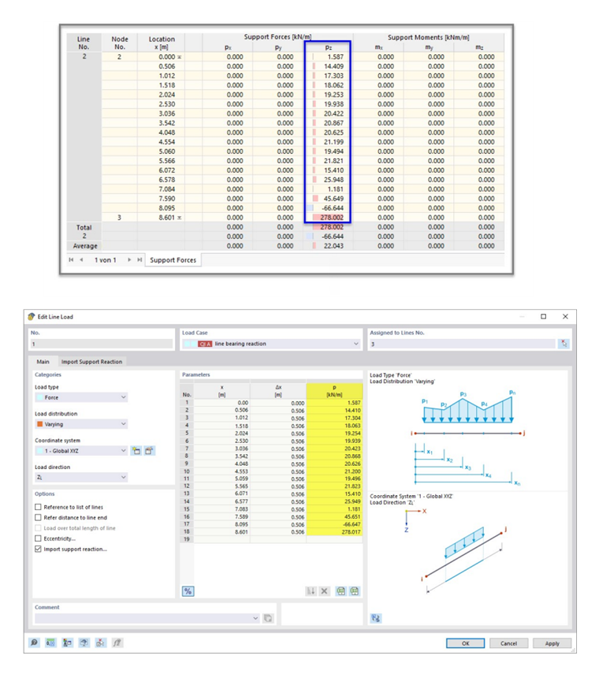Click the search/help icon at dialog bottom
599x700 pixels.
point(35,643)
